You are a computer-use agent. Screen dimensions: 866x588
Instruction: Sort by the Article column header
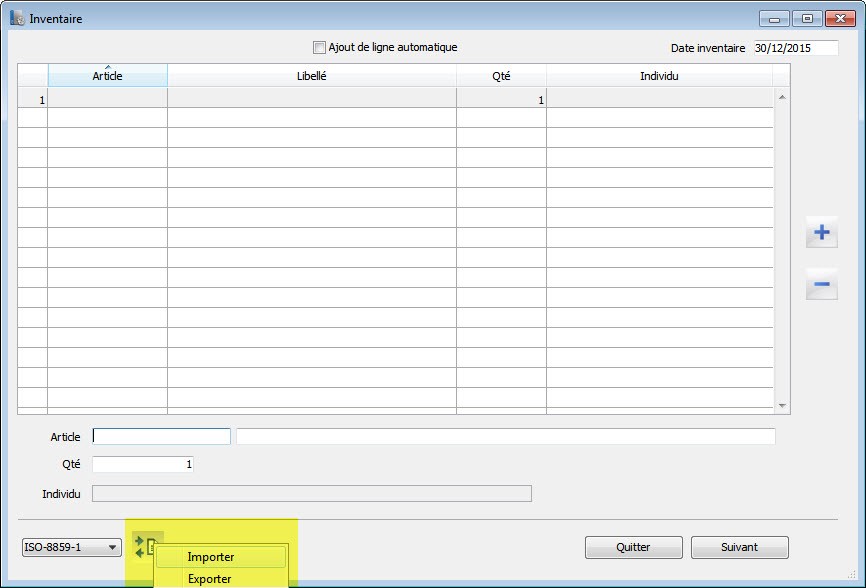coord(107,76)
